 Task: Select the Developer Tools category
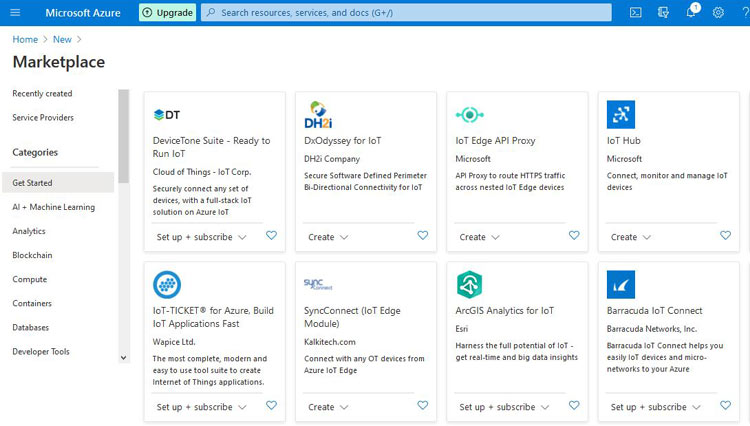[41, 351]
